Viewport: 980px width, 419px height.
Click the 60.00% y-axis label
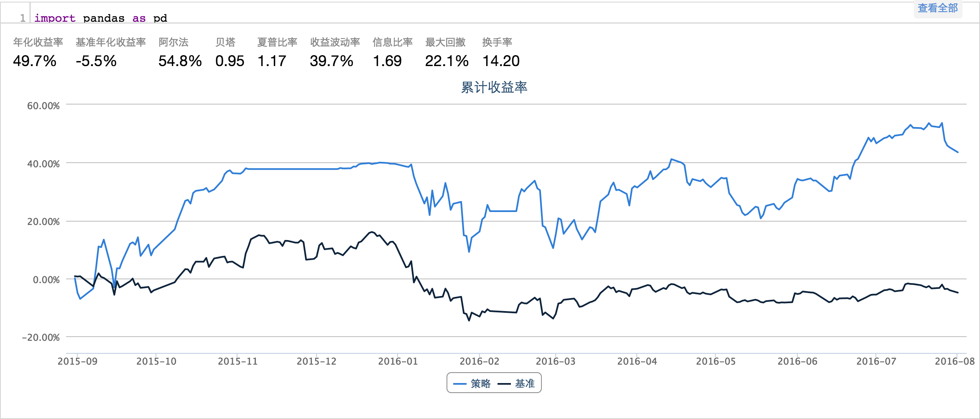pos(43,106)
